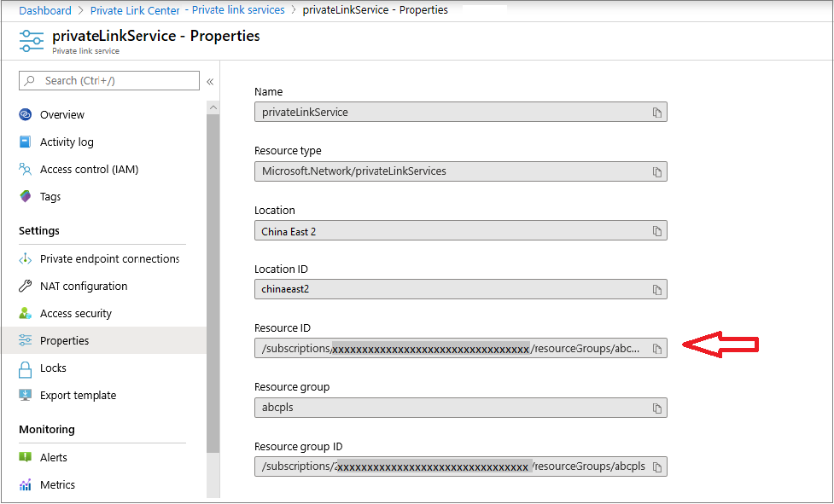Copy the Resource group ID
This screenshot has width=834, height=504.
pyautogui.click(x=657, y=467)
